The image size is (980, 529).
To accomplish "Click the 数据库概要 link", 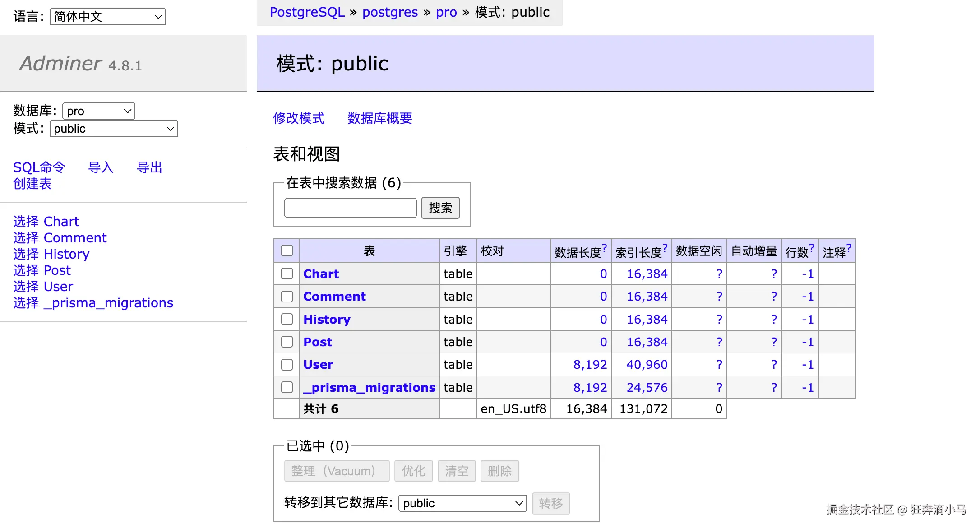I will pos(380,118).
